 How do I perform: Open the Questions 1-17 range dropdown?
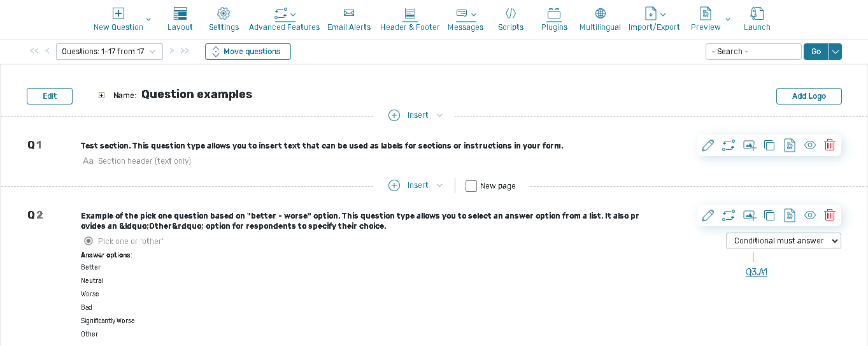pos(109,52)
